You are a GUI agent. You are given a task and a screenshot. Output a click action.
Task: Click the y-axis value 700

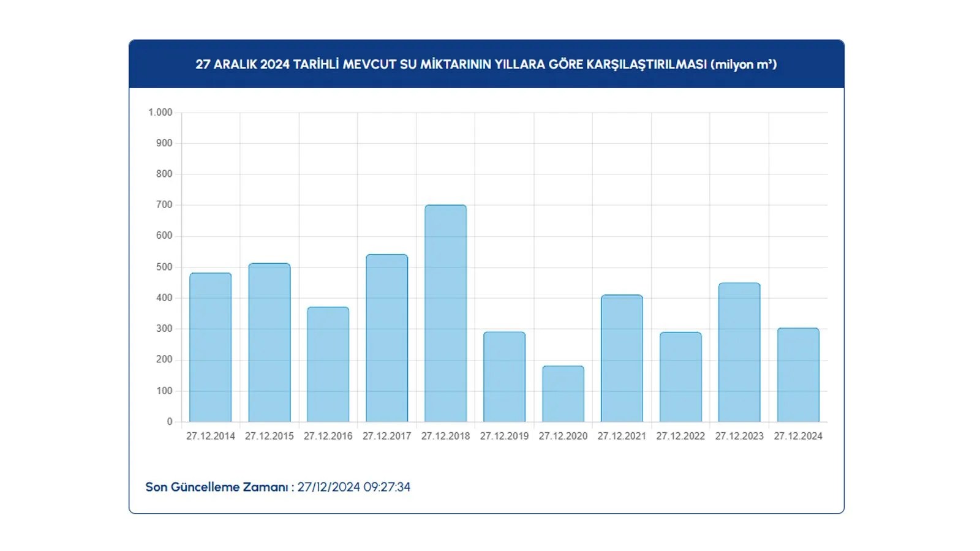click(x=164, y=205)
